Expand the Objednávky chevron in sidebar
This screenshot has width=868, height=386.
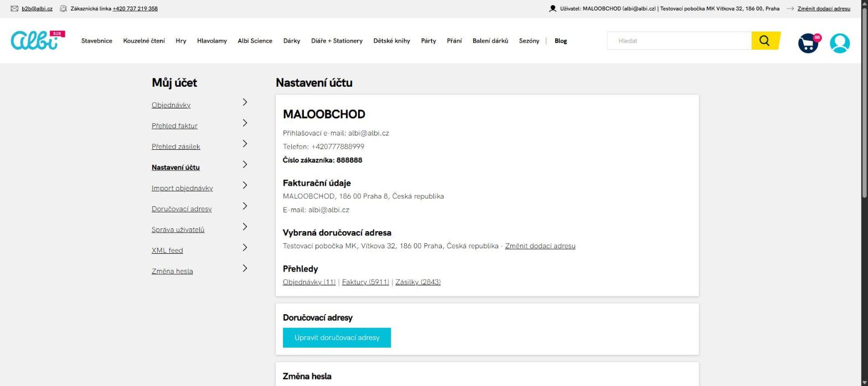click(x=245, y=102)
